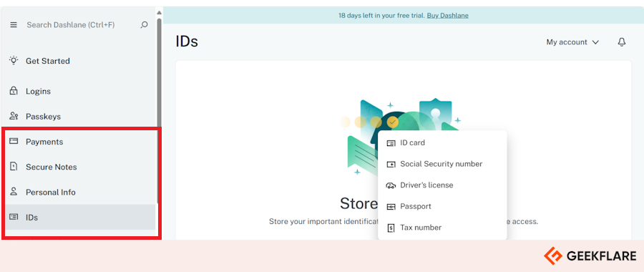Click the Payments card icon

point(14,141)
